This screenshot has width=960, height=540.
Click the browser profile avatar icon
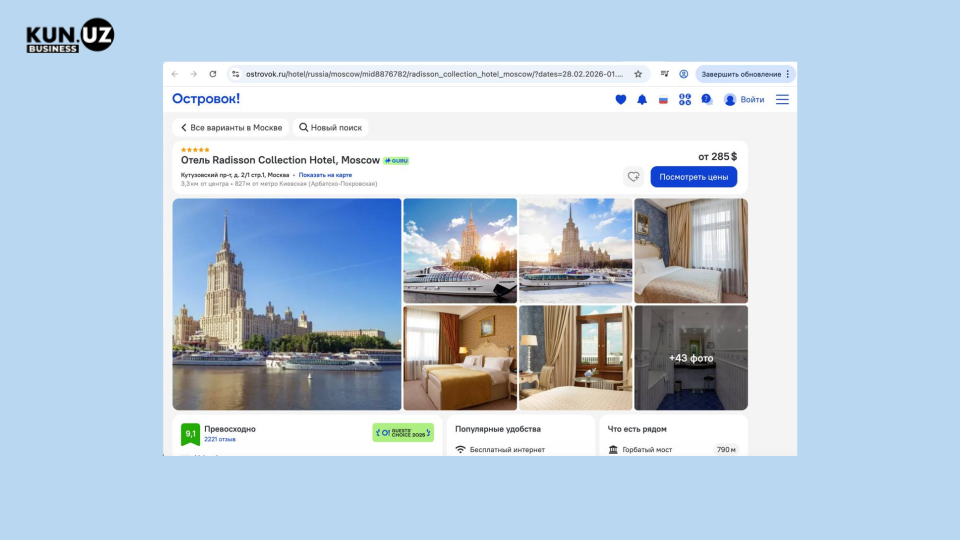pyautogui.click(x=684, y=74)
